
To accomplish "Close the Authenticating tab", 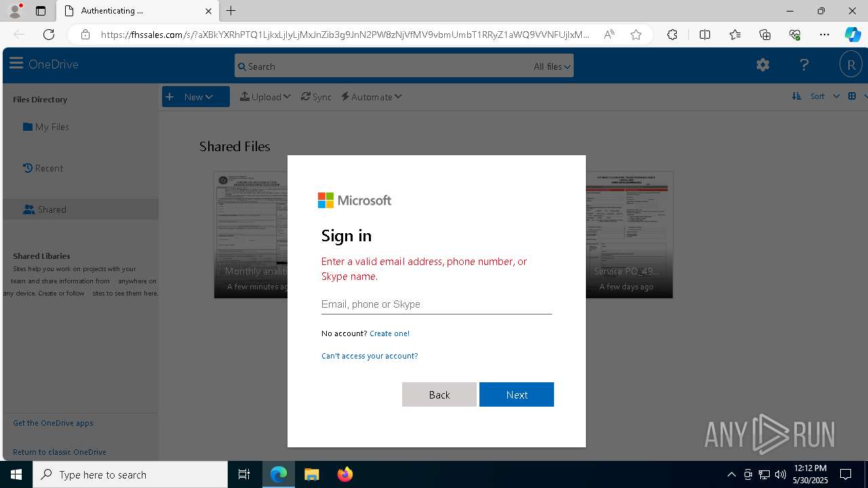I will pyautogui.click(x=209, y=11).
